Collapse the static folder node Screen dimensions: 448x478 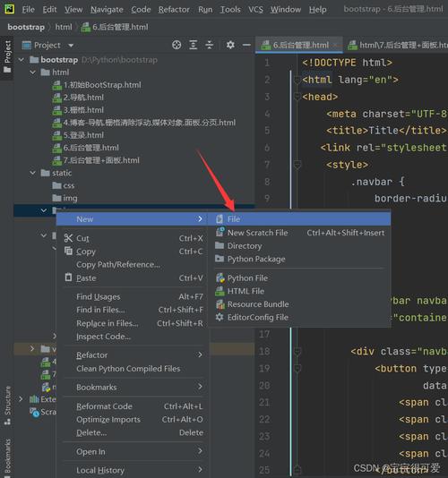click(x=33, y=173)
